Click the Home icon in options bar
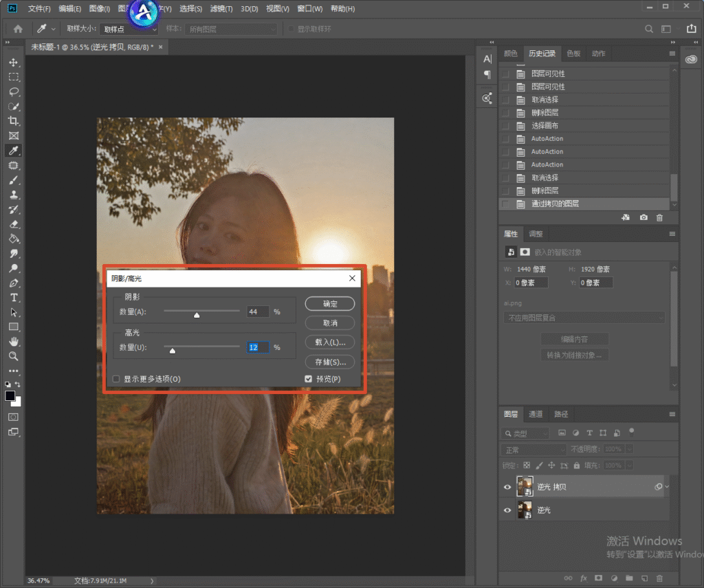This screenshot has width=704, height=588. 18,29
